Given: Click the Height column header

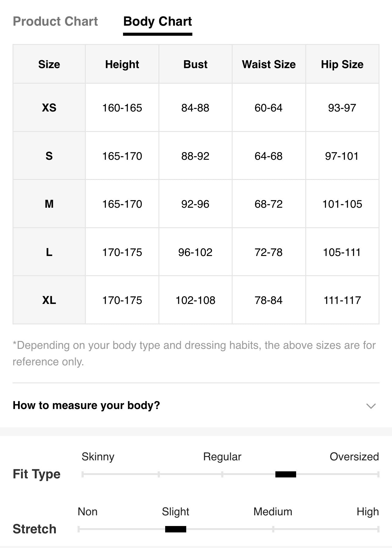Looking at the screenshot, I should (x=122, y=64).
